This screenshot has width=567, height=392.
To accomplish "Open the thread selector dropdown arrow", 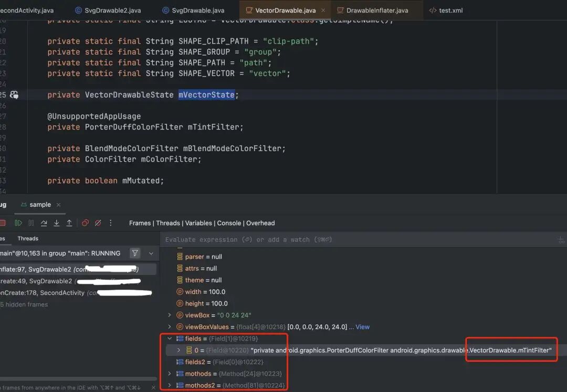I will [151, 253].
